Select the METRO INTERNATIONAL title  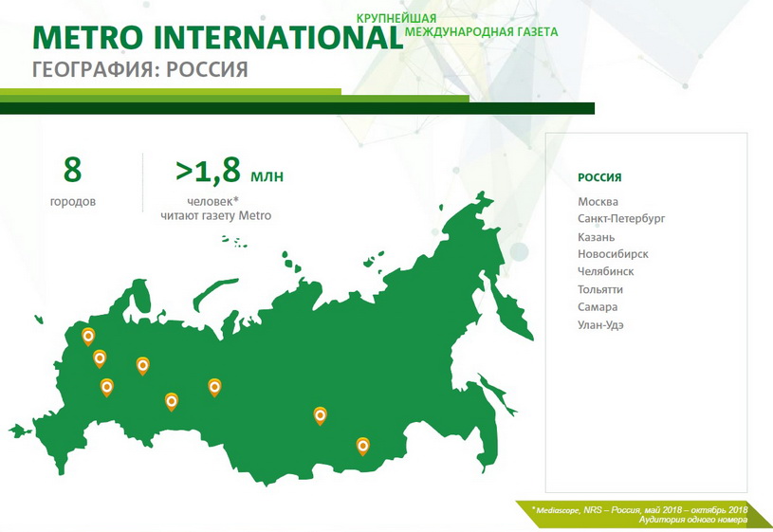point(218,37)
